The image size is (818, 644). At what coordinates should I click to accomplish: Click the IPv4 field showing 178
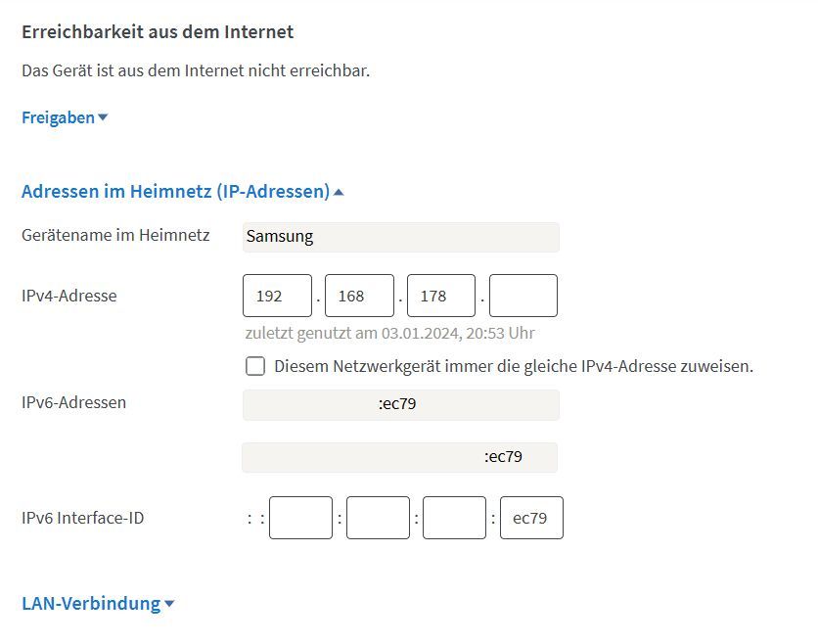click(x=440, y=295)
